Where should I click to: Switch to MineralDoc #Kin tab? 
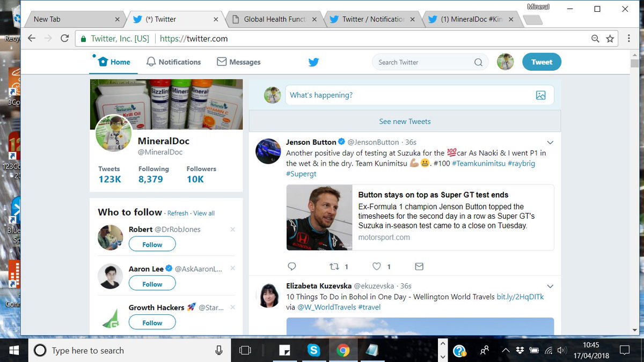(x=472, y=19)
